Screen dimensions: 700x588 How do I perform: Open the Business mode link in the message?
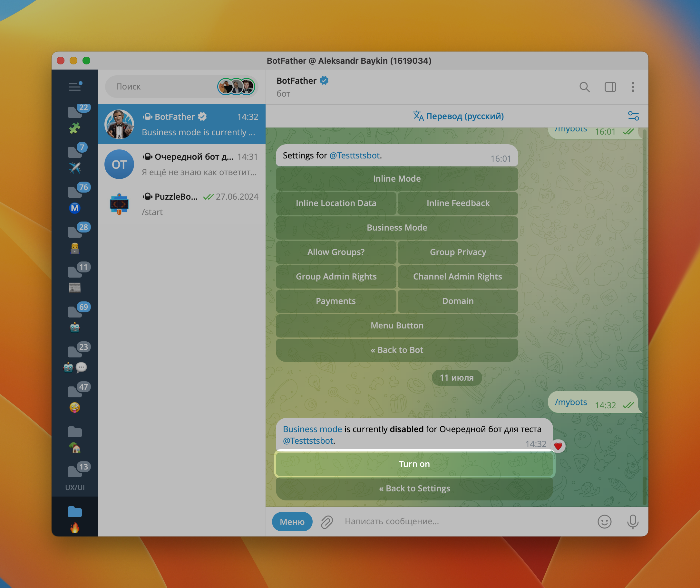click(x=312, y=429)
